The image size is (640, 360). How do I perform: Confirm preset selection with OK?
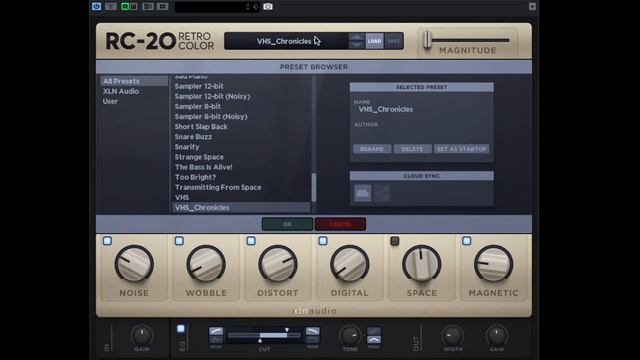[x=287, y=224]
